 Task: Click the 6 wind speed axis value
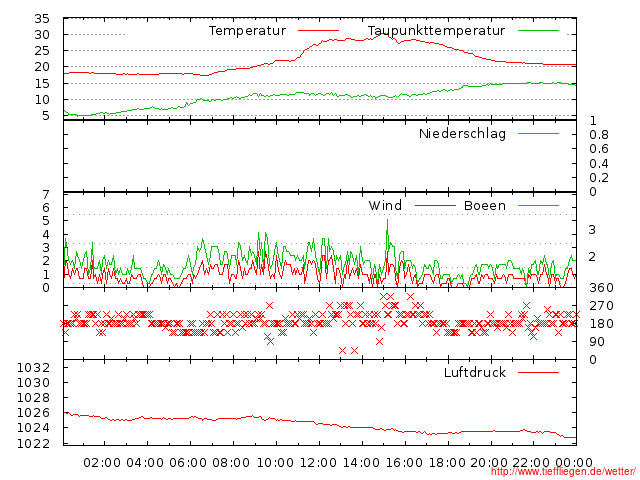pos(46,208)
